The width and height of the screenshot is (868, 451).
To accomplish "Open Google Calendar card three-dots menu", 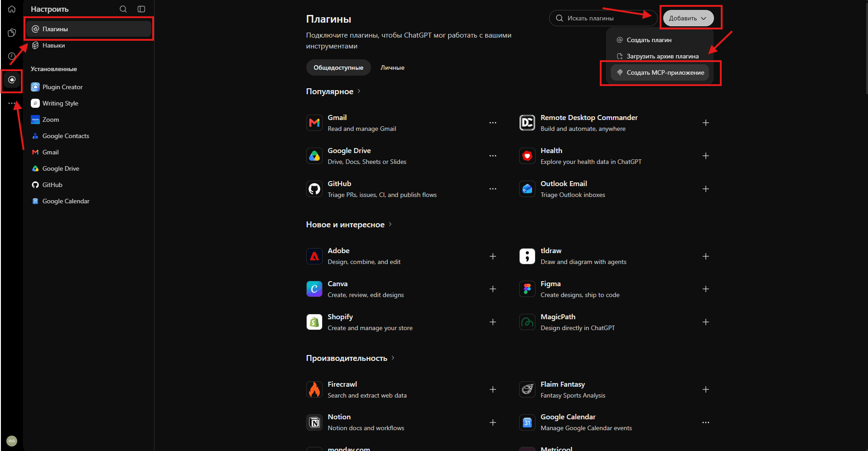I will pos(705,422).
